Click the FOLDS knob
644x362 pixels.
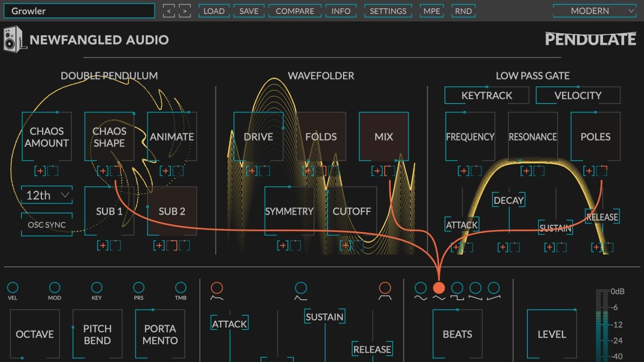tap(321, 137)
